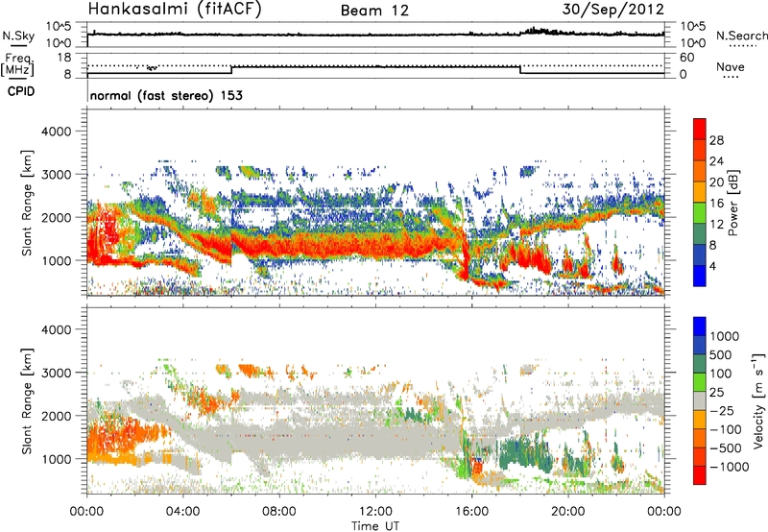Image resolution: width=768 pixels, height=532 pixels.
Task: Pick the bright red swatch above 28 dB
Action: coord(700,129)
